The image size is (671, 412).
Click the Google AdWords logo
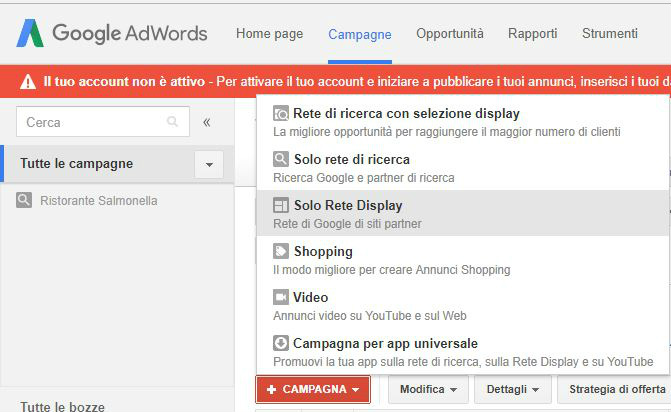[x=111, y=34]
